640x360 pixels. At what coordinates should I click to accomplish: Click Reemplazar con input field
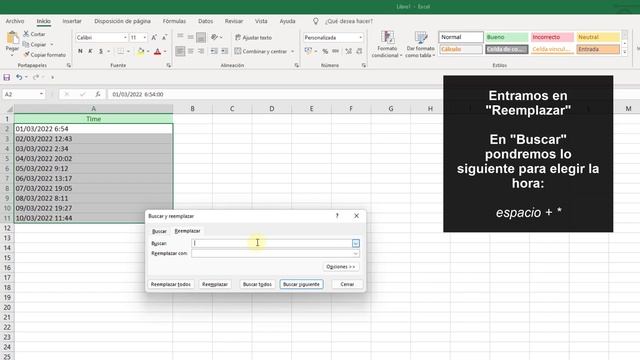pyautogui.click(x=275, y=253)
